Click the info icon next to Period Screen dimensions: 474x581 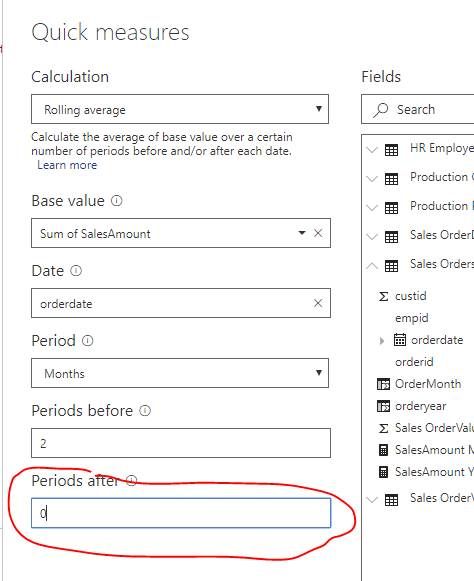[x=87, y=340]
